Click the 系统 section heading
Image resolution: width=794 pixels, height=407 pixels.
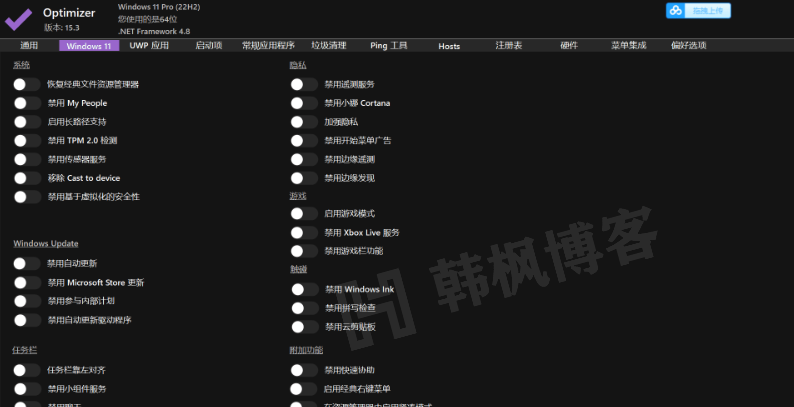(21, 65)
